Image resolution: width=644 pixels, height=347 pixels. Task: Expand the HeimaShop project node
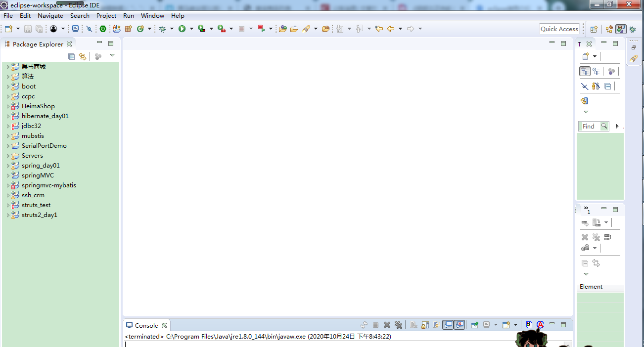point(8,106)
